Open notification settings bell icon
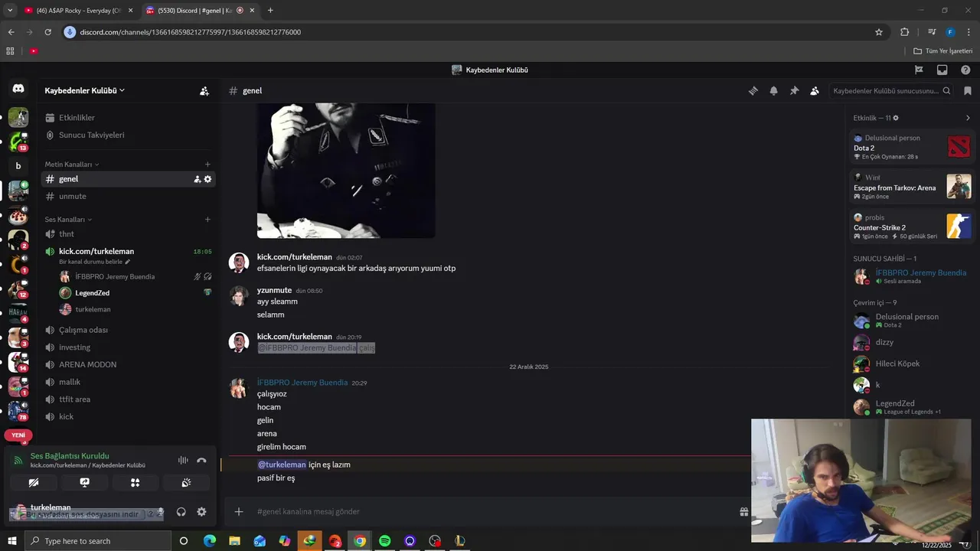Viewport: 980px width, 551px height. [774, 90]
